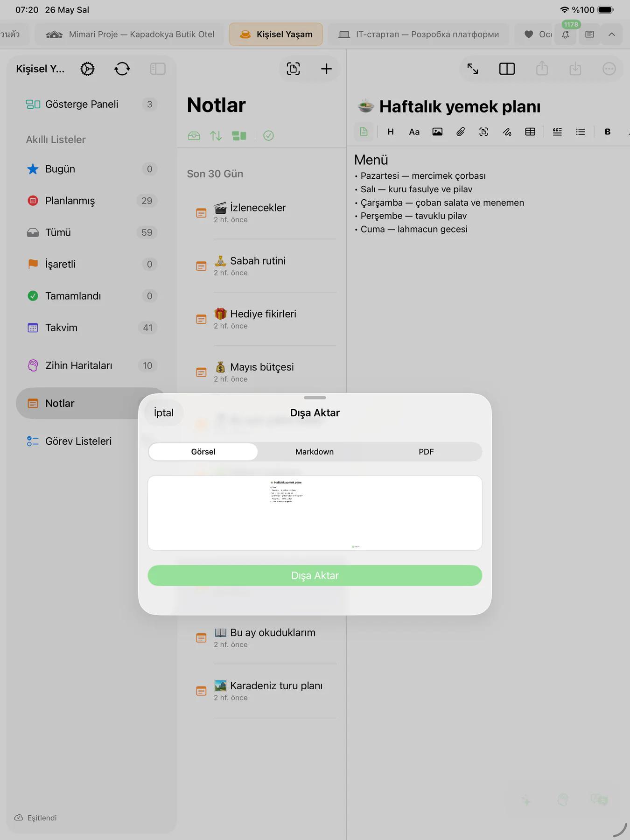Viewport: 630px width, 840px height.
Task: Select the Bugün smart list
Action: click(91, 169)
